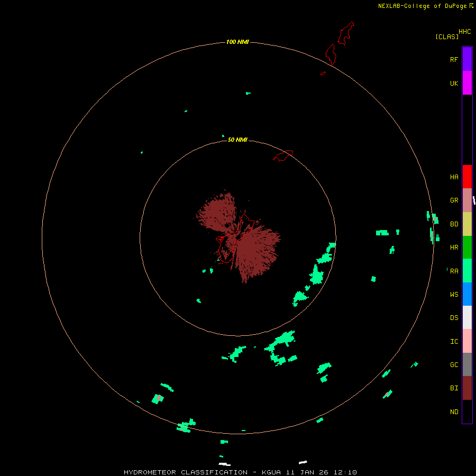Click the BI brown legend swatch
This screenshot has height=476, width=476.
[x=467, y=388]
